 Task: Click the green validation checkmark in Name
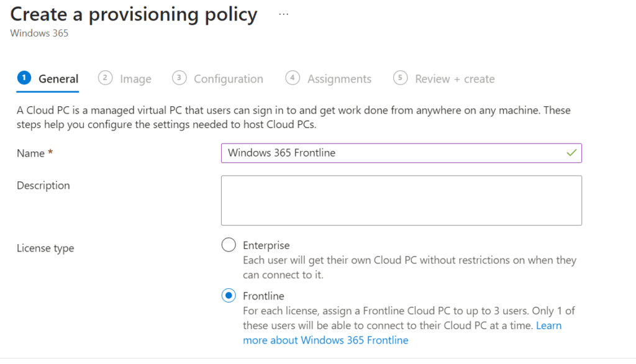pyautogui.click(x=571, y=153)
